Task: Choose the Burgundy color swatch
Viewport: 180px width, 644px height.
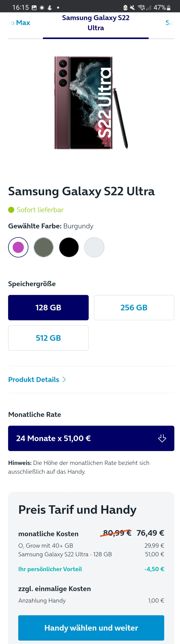Action: [18, 247]
